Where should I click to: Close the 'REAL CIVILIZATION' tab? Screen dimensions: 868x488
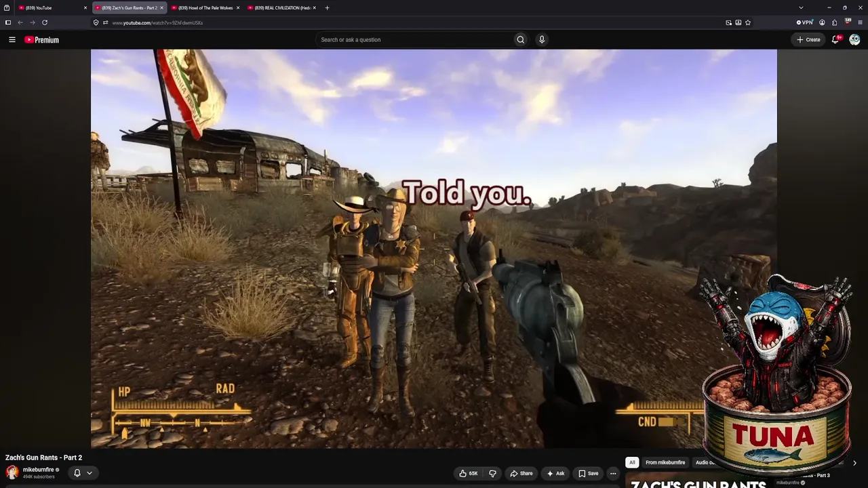pyautogui.click(x=314, y=8)
